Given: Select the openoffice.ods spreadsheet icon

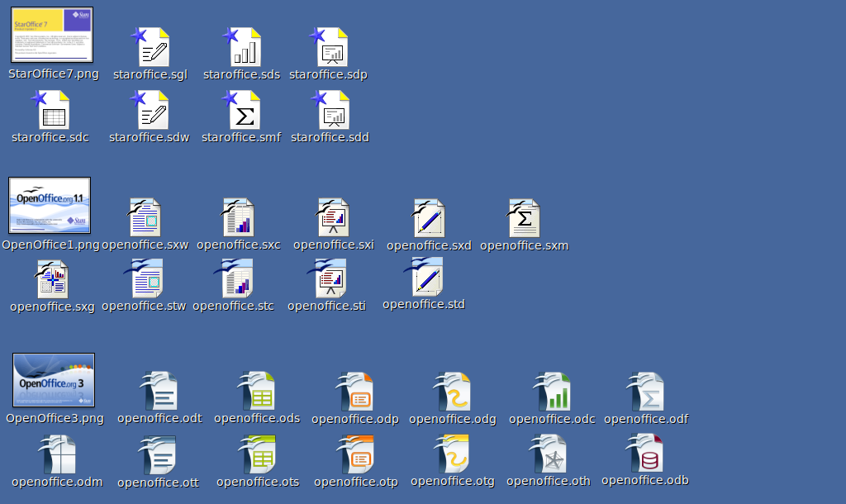Looking at the screenshot, I should pos(257,392).
